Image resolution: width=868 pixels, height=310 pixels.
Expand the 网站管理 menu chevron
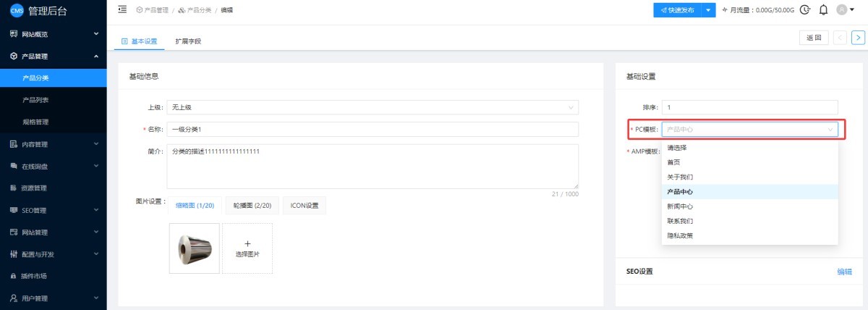pyautogui.click(x=96, y=232)
